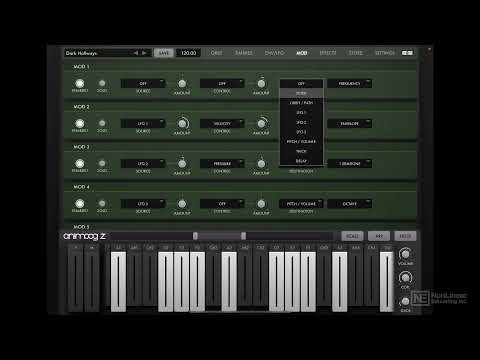Choose DELAY in destination list
The width and height of the screenshot is (480, 360).
pos(301,161)
